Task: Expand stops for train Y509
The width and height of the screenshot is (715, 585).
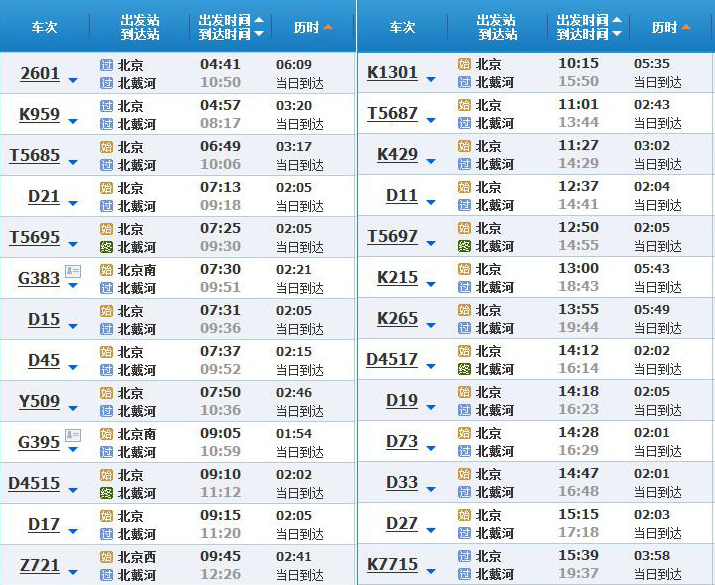Action: [x=73, y=409]
